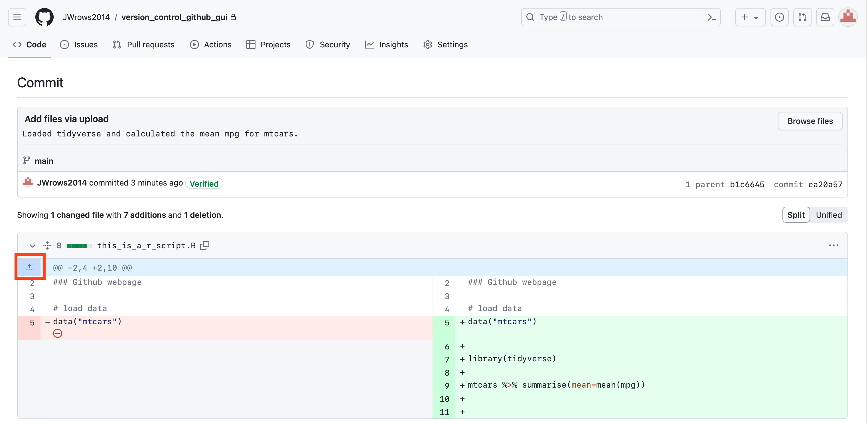
Task: Open parent commit b1c6645 link
Action: coord(747,184)
